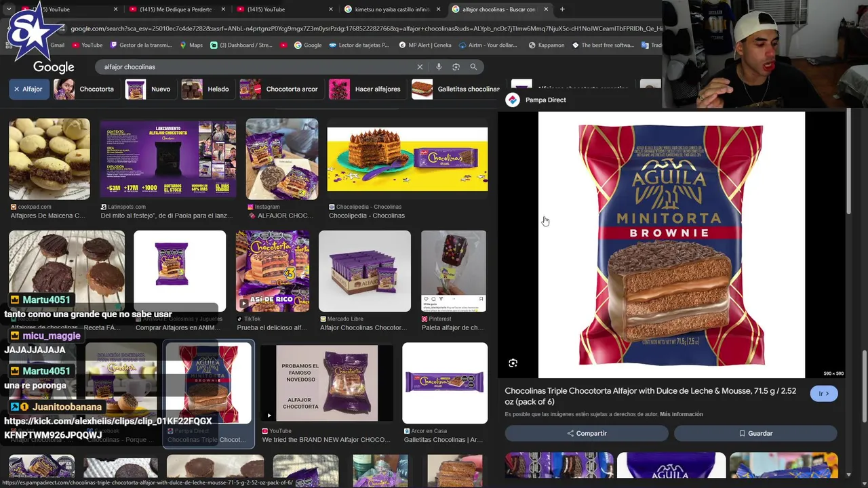
Task: Clear the search query with the X
Action: 420,67
